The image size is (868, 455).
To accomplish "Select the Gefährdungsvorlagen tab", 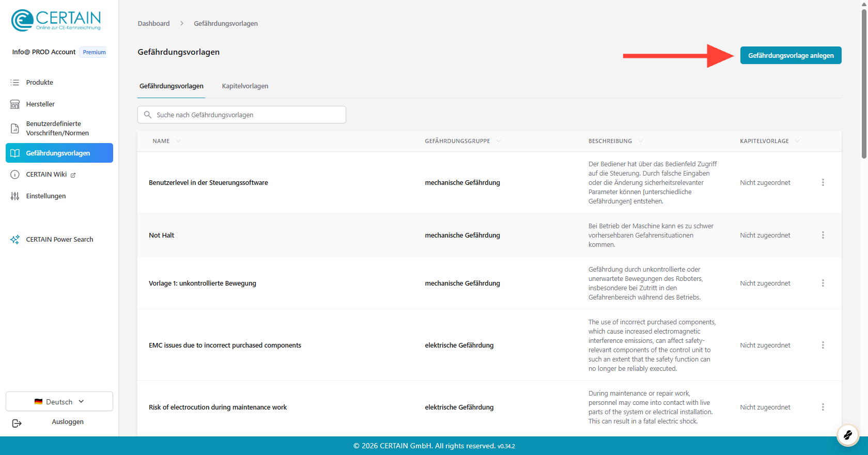I will (172, 86).
